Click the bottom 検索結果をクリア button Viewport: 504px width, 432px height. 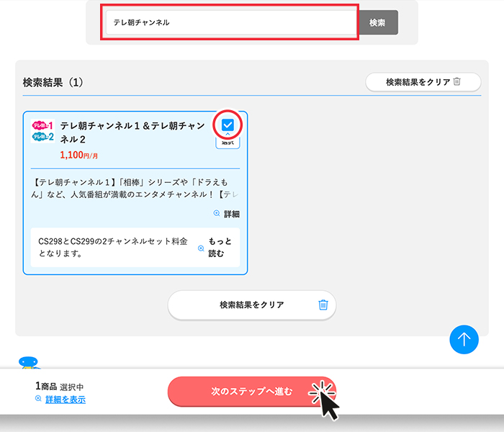(x=252, y=305)
